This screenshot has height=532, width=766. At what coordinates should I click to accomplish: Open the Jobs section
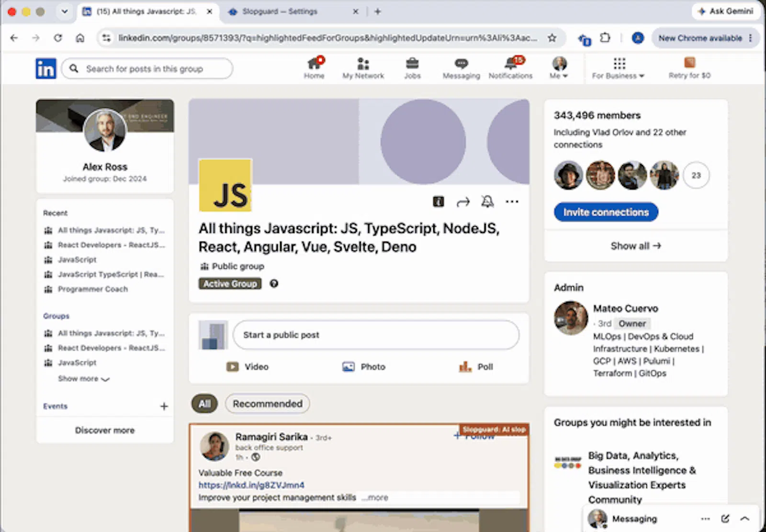[x=412, y=68]
